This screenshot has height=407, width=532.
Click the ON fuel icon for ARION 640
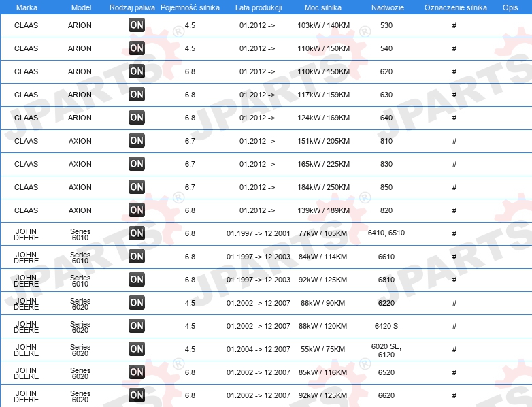click(137, 118)
